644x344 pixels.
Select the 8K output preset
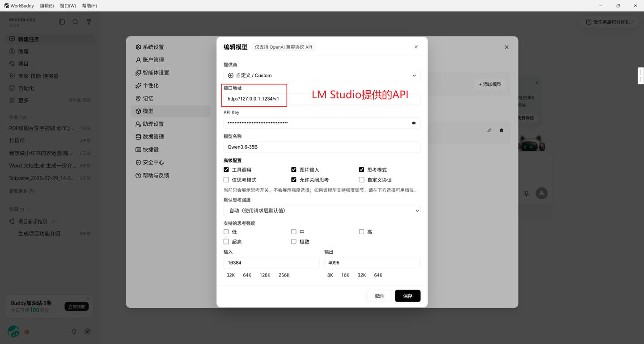click(330, 275)
